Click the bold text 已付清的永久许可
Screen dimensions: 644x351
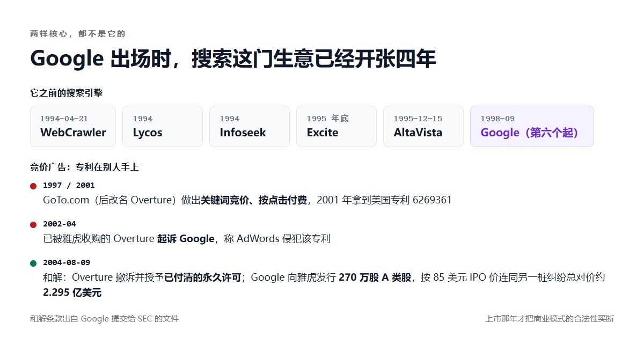coord(203,277)
